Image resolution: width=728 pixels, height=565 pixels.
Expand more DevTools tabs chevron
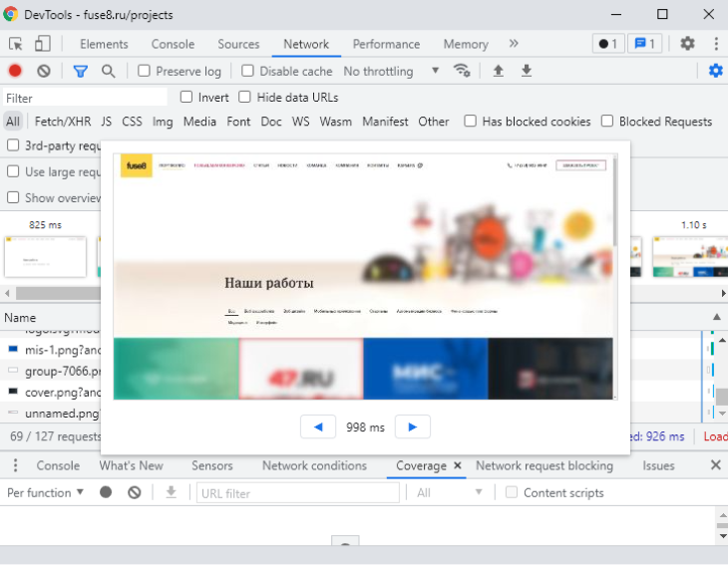514,44
